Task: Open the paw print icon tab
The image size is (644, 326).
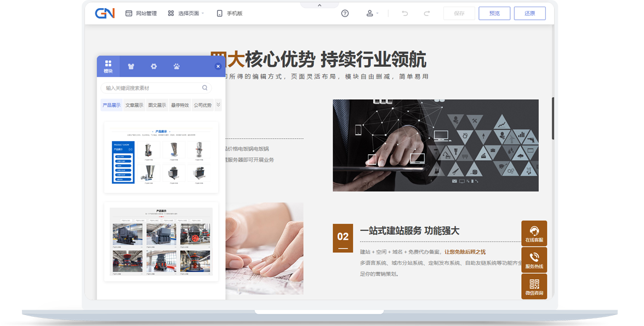Action: click(x=176, y=66)
